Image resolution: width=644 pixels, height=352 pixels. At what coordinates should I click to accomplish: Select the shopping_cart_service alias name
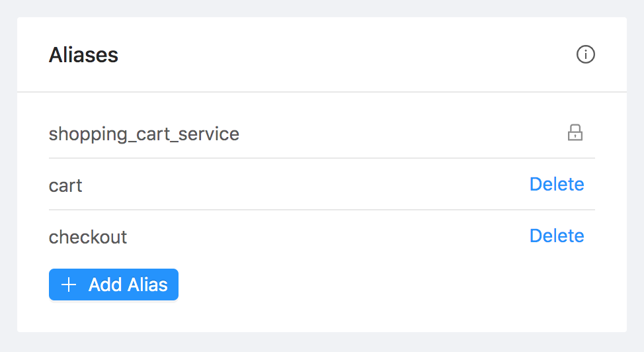(x=144, y=134)
